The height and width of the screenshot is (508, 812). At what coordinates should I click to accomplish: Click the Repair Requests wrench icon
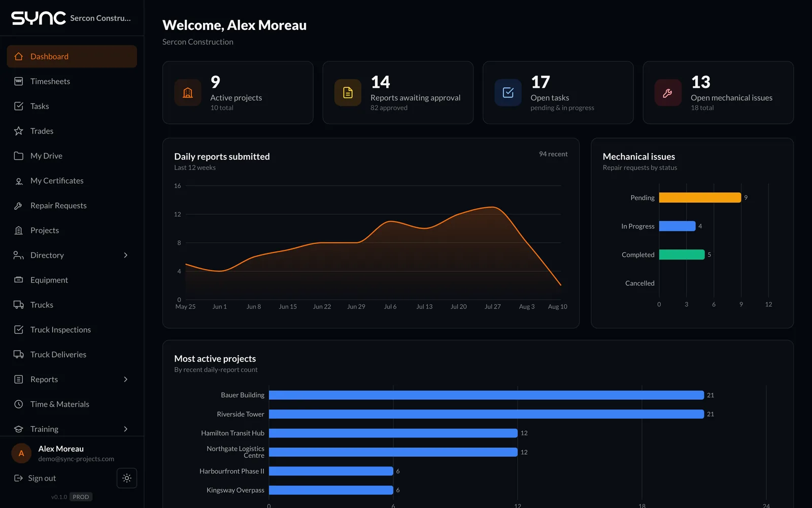point(19,206)
